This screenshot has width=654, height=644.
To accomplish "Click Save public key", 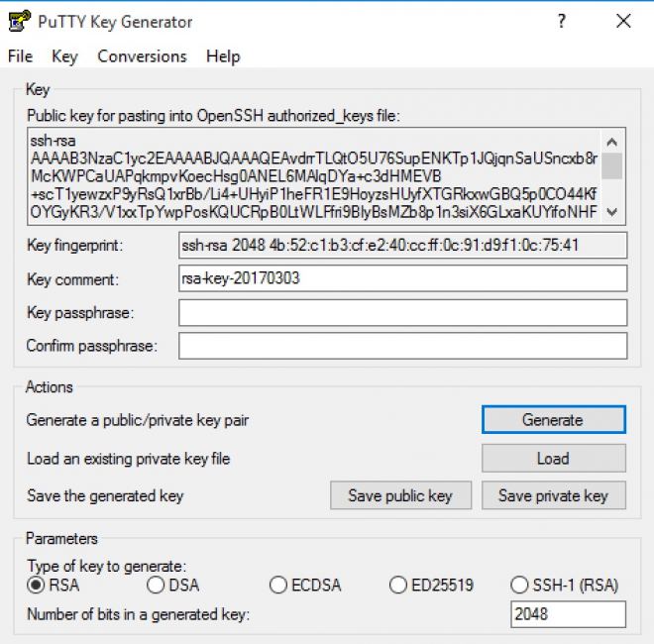I will point(401,495).
